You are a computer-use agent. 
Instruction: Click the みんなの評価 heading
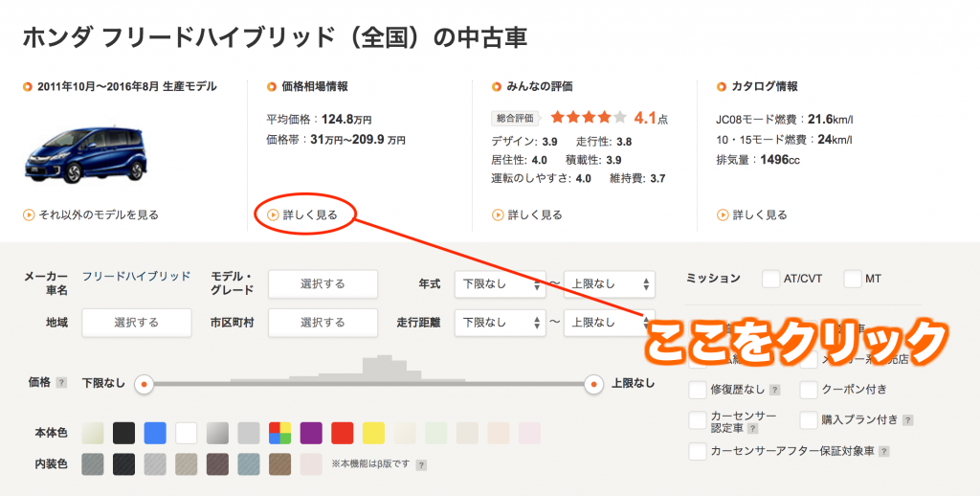(x=540, y=86)
